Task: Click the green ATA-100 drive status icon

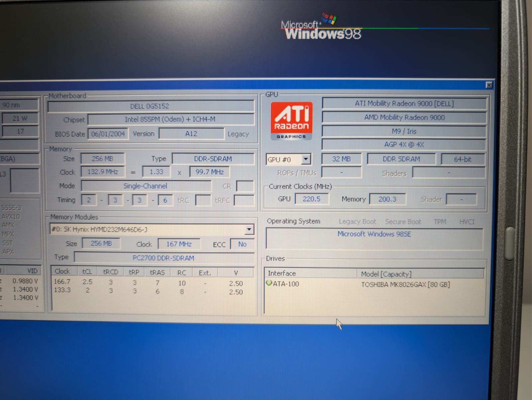Action: [269, 283]
